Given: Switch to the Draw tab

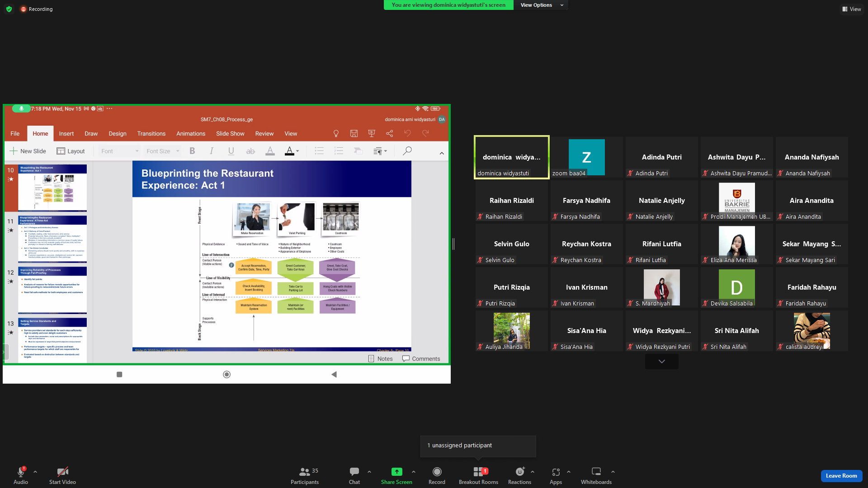Looking at the screenshot, I should (x=91, y=133).
